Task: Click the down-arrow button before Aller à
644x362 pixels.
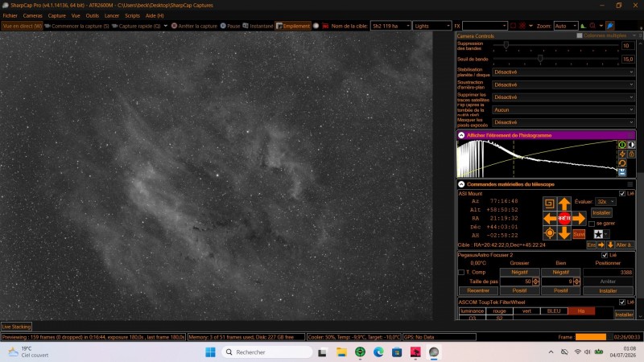Action: pyautogui.click(x=610, y=245)
